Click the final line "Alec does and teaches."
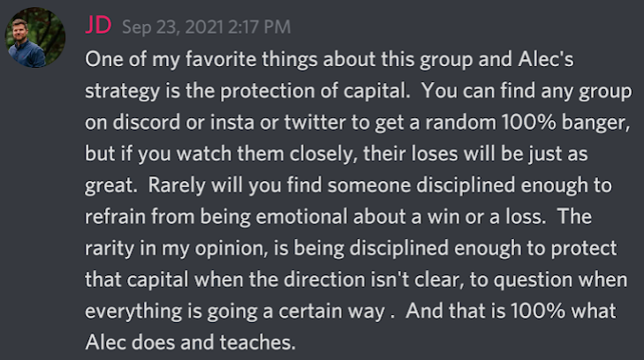644x360 pixels. (x=190, y=342)
